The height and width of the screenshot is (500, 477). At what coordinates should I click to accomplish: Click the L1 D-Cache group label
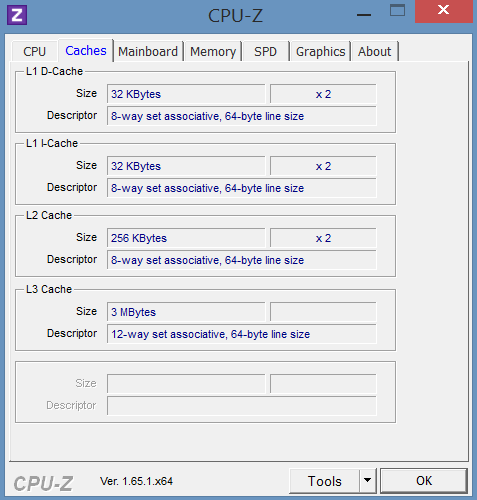point(54,71)
